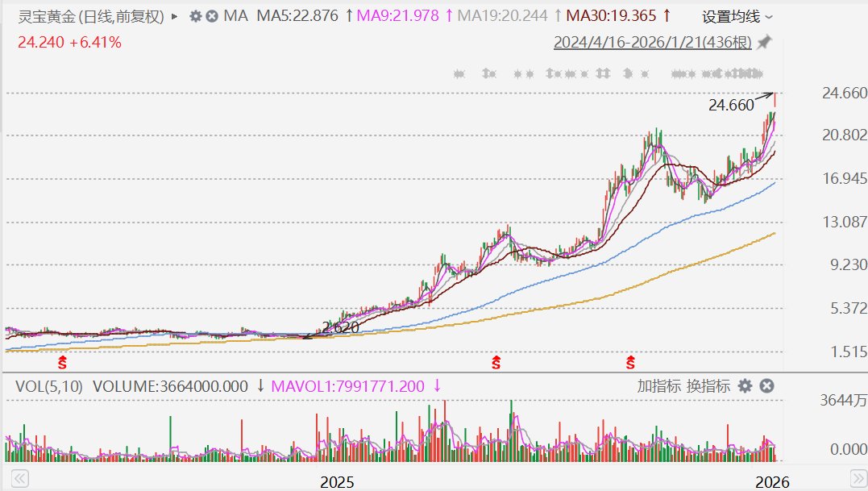
Task: Click 加指标 to add an indicator
Action: (658, 386)
